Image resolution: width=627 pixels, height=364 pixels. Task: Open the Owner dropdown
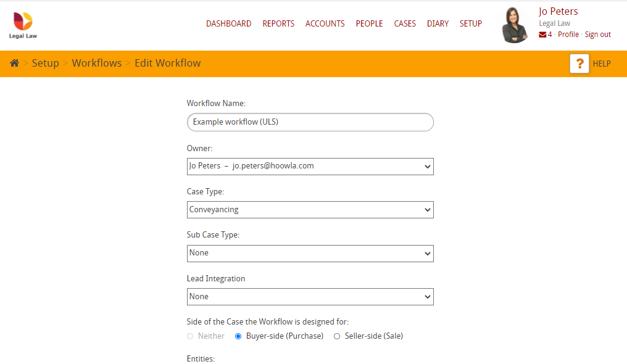[x=310, y=166]
